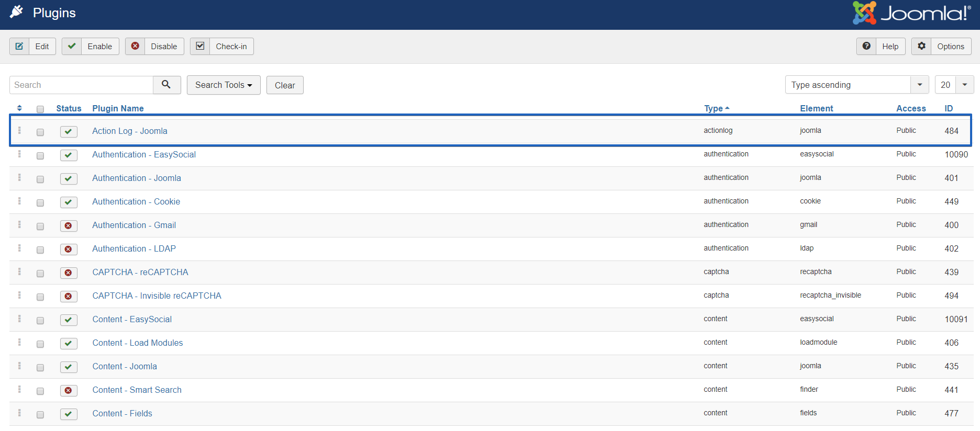The width and height of the screenshot is (980, 431).
Task: Click drag handle of Authentication - Gmail row
Action: click(19, 224)
